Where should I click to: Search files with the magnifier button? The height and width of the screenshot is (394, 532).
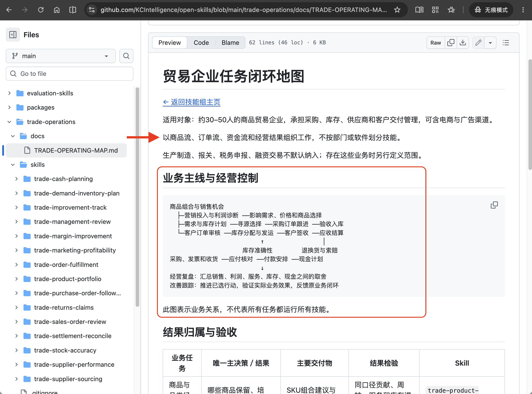126,56
